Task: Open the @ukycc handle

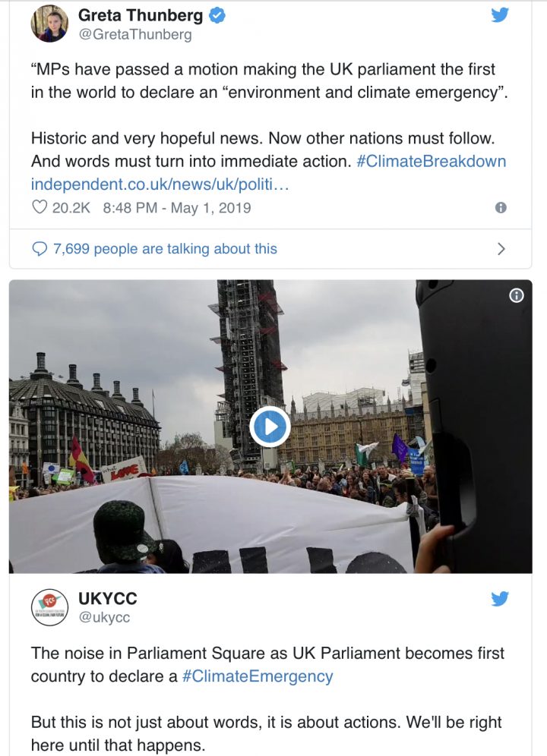Action: (104, 617)
